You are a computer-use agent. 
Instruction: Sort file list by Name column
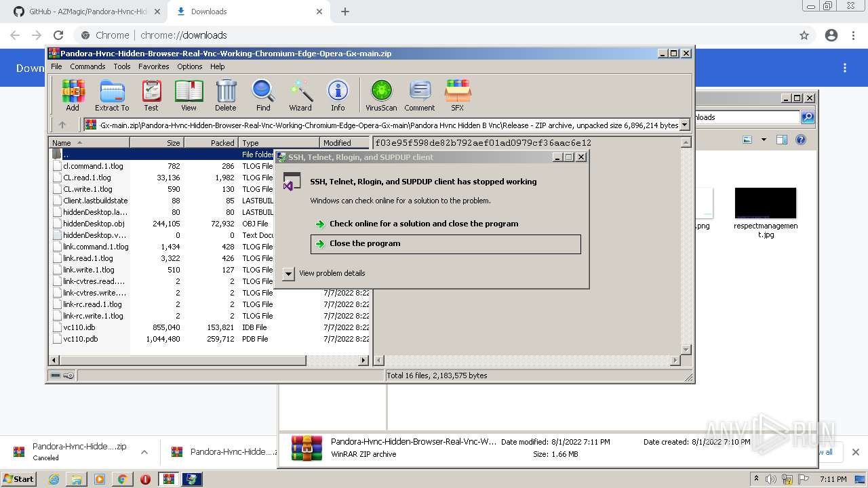[x=89, y=142]
